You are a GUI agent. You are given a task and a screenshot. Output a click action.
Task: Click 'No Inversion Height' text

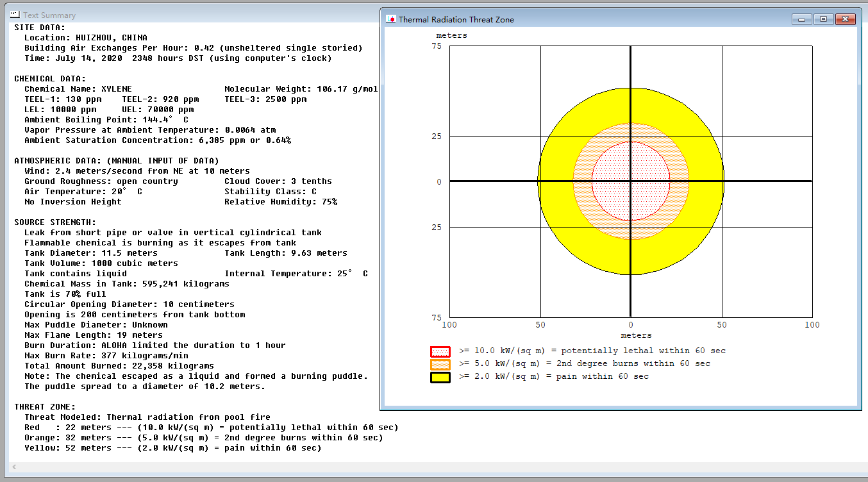click(x=73, y=202)
